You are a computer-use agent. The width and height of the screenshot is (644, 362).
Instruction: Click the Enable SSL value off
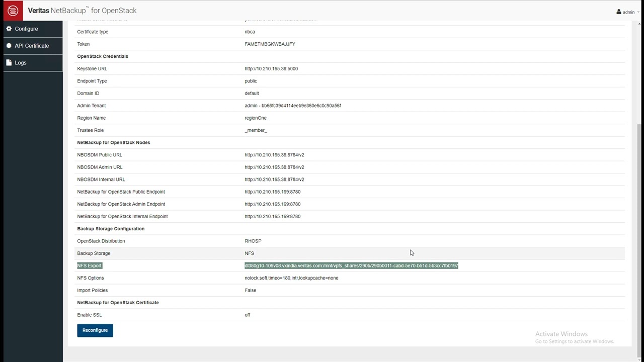247,315
